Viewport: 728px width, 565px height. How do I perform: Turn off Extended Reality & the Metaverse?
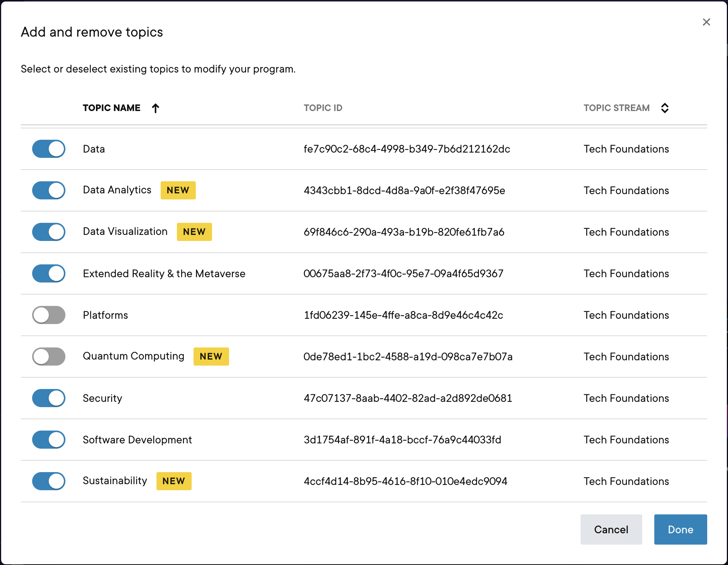click(x=48, y=273)
